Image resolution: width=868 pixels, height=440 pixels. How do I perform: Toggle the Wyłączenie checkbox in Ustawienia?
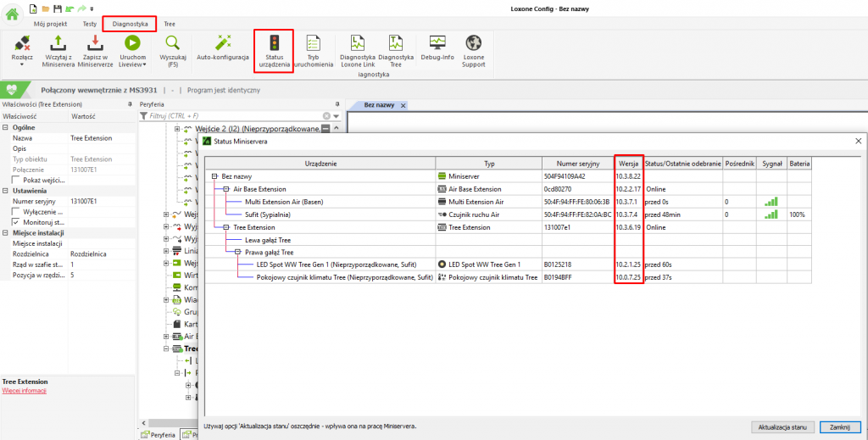click(16, 211)
